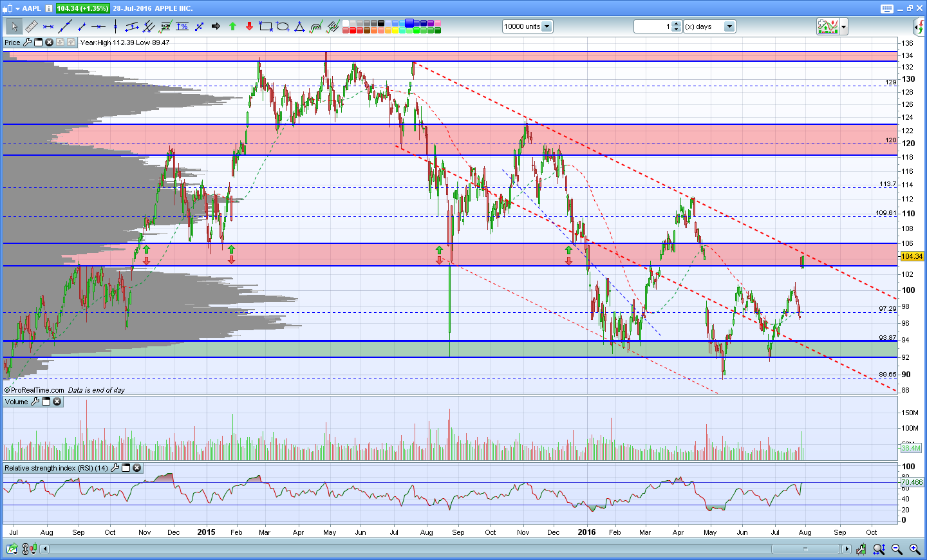The image size is (927, 560).
Task: Expand the indicator button dropdown arrow
Action: click(x=843, y=26)
